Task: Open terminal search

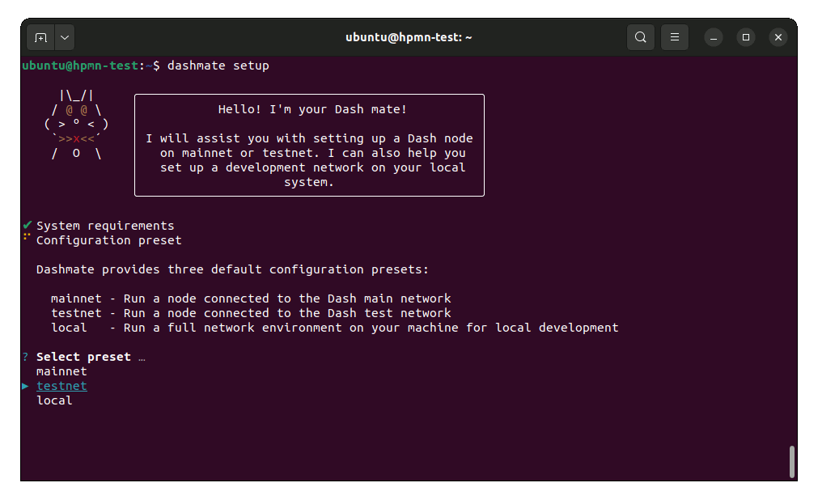Action: [x=641, y=37]
